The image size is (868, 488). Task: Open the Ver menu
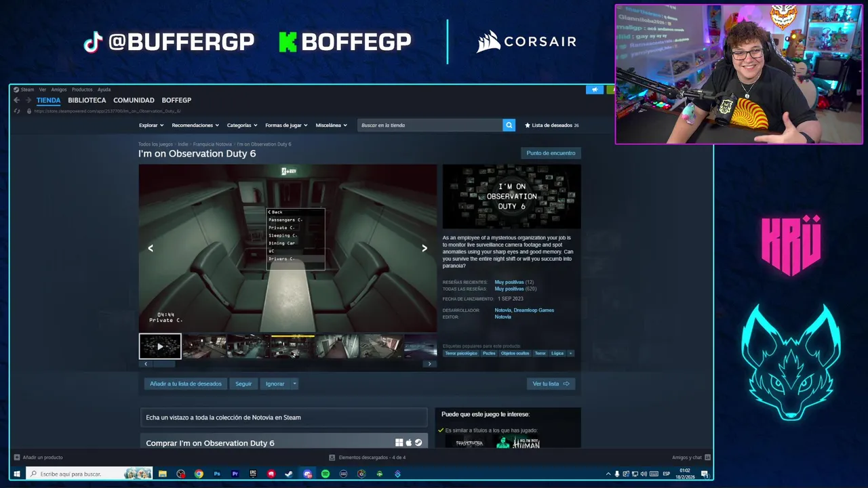tap(43, 89)
